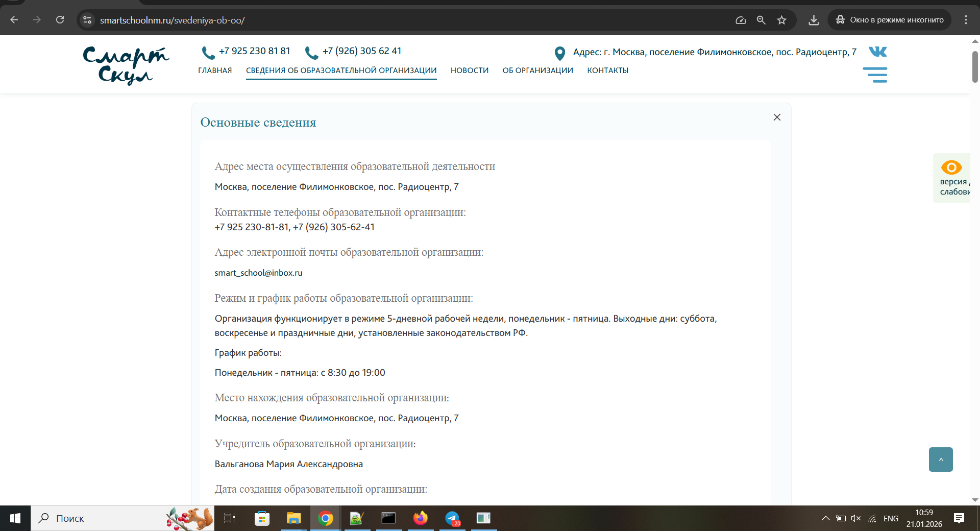The width and height of the screenshot is (980, 531).
Task: Launch Firefox from the taskbar
Action: pyautogui.click(x=421, y=518)
